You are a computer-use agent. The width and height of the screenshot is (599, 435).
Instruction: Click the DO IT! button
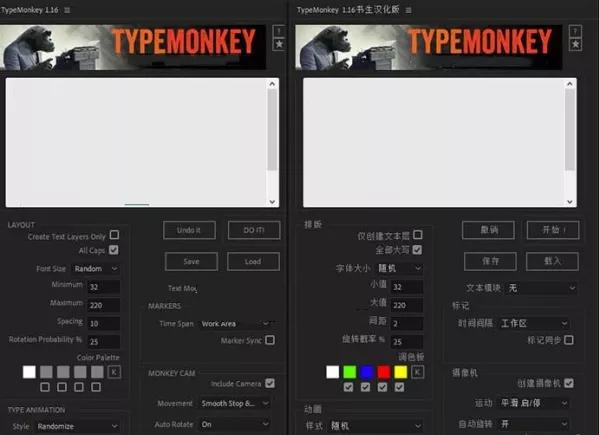(254, 230)
